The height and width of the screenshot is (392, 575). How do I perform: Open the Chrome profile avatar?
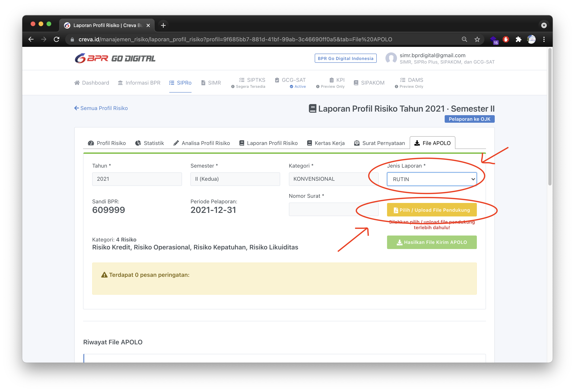point(531,39)
